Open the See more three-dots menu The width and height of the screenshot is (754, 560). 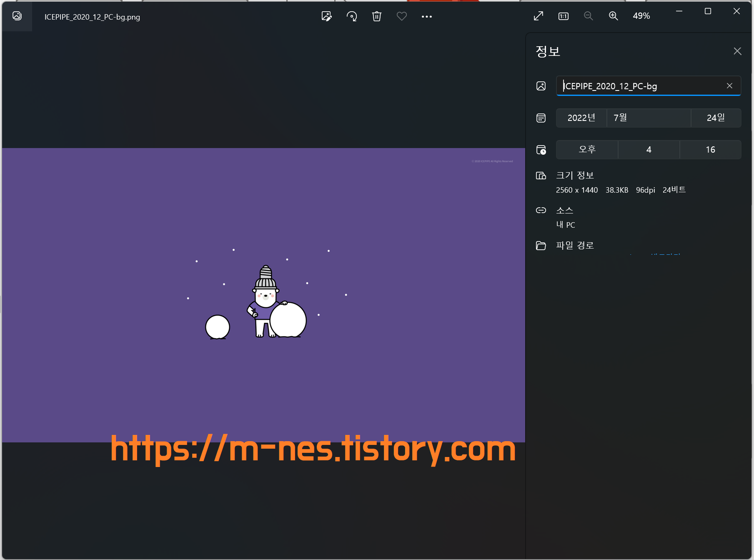pos(427,17)
